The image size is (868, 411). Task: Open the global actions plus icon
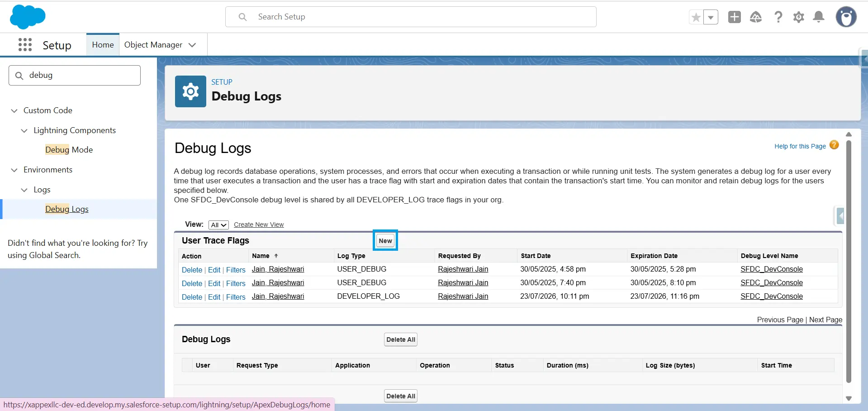click(x=735, y=17)
